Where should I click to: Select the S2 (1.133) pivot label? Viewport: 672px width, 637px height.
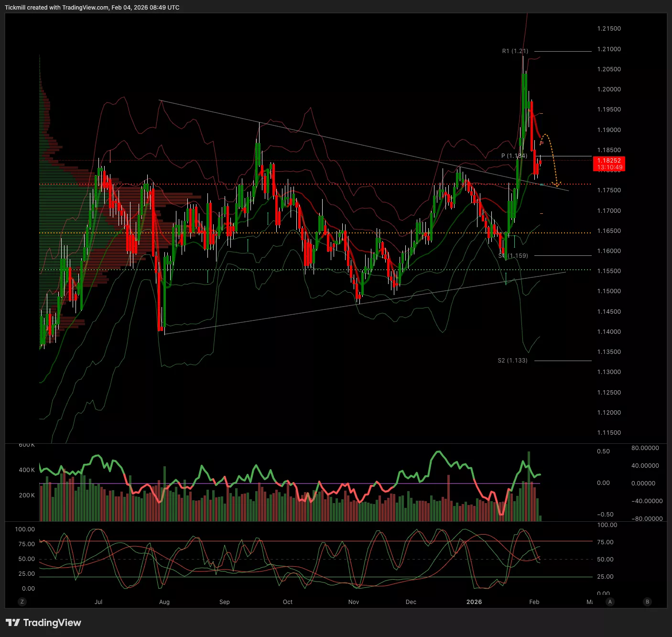click(x=512, y=361)
